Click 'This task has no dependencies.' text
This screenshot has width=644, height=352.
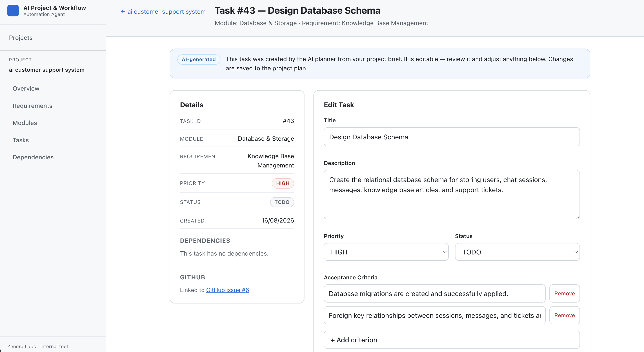(x=224, y=254)
